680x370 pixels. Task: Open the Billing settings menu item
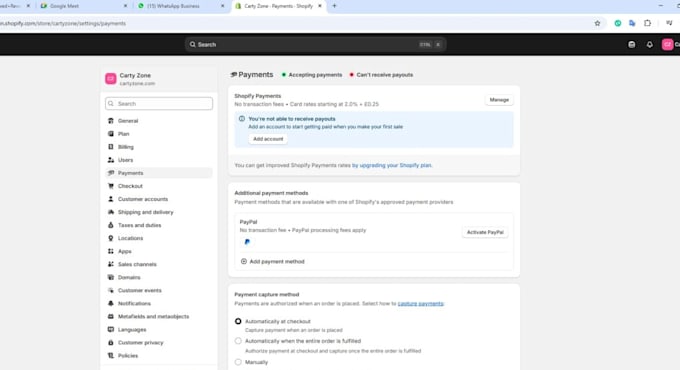click(159, 147)
